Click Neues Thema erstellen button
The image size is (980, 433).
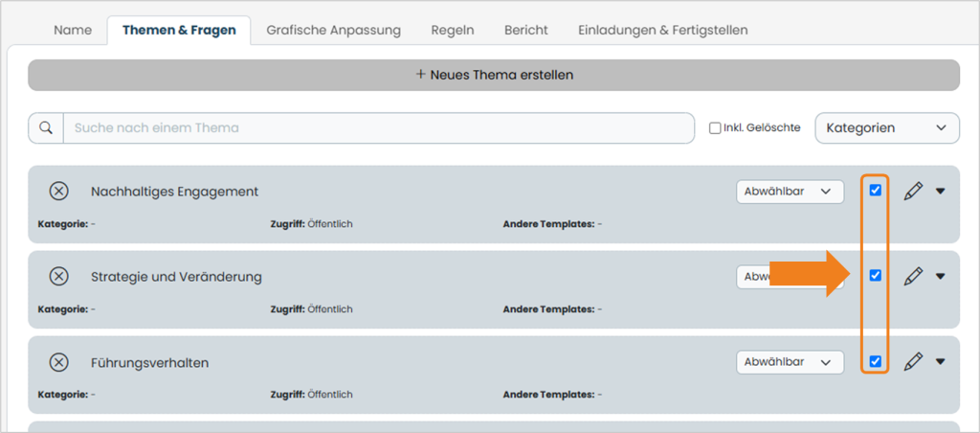[494, 75]
